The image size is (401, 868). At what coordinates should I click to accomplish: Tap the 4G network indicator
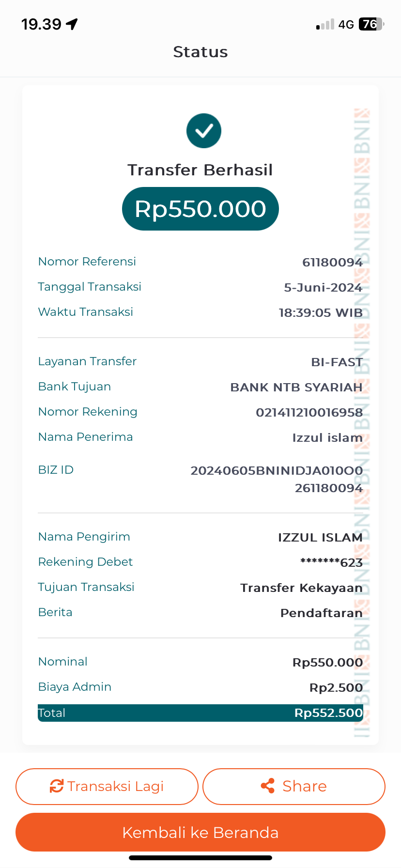346,25
